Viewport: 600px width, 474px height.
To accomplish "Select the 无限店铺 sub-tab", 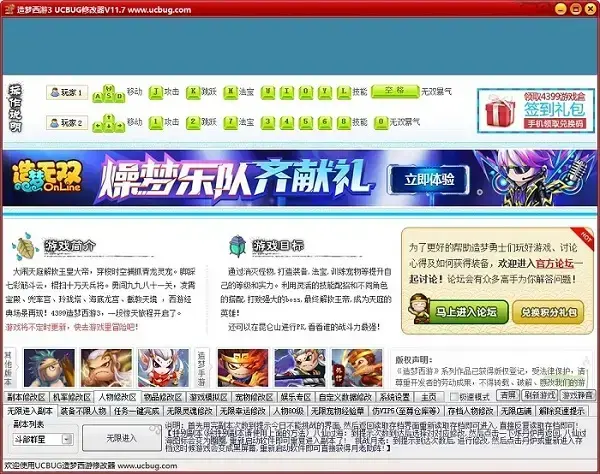I will coord(516,411).
